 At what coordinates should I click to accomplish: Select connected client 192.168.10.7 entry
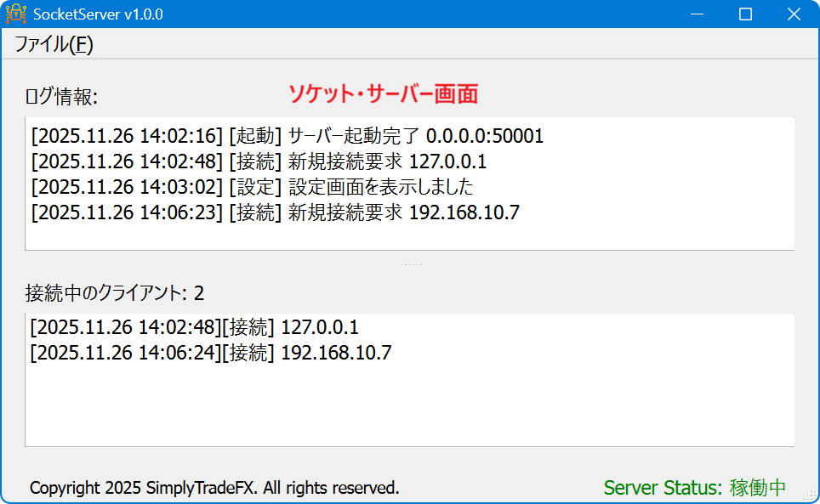[x=210, y=353]
